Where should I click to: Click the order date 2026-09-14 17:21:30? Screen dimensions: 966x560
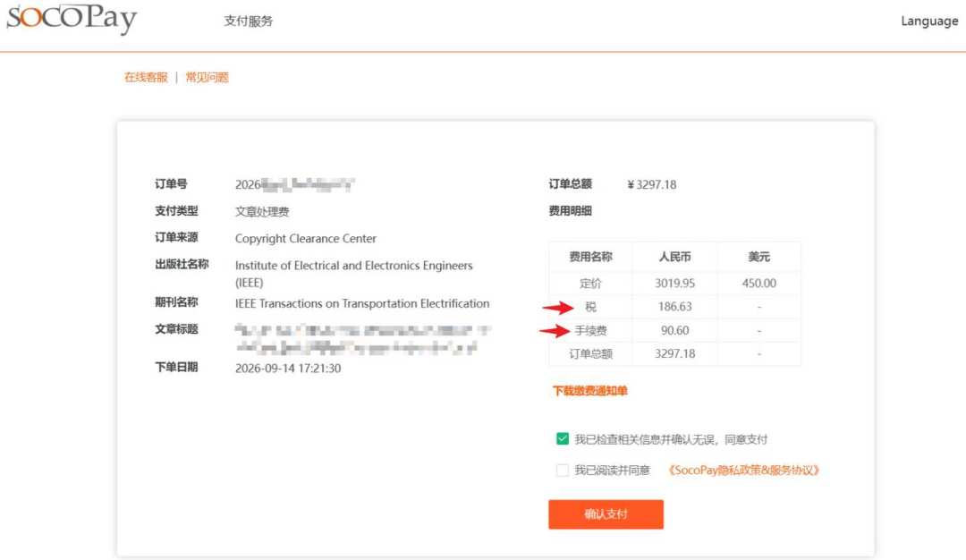pyautogui.click(x=288, y=369)
